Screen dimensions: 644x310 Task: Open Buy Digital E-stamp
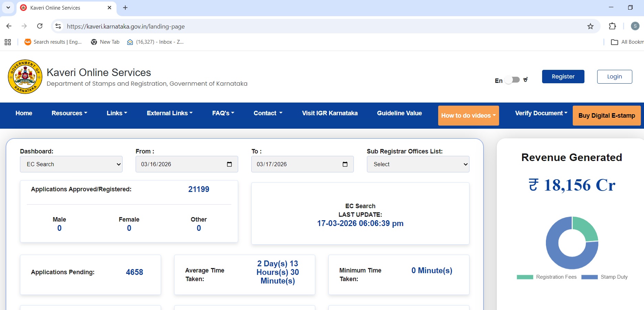click(x=606, y=116)
